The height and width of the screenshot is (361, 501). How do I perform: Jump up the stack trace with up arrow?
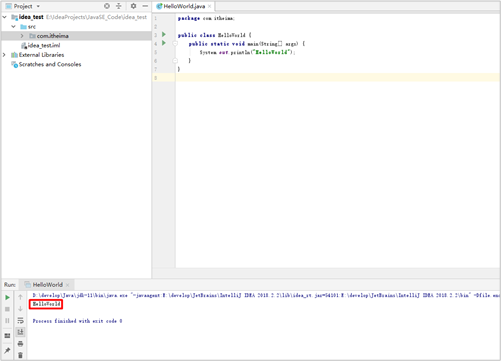coord(20,297)
